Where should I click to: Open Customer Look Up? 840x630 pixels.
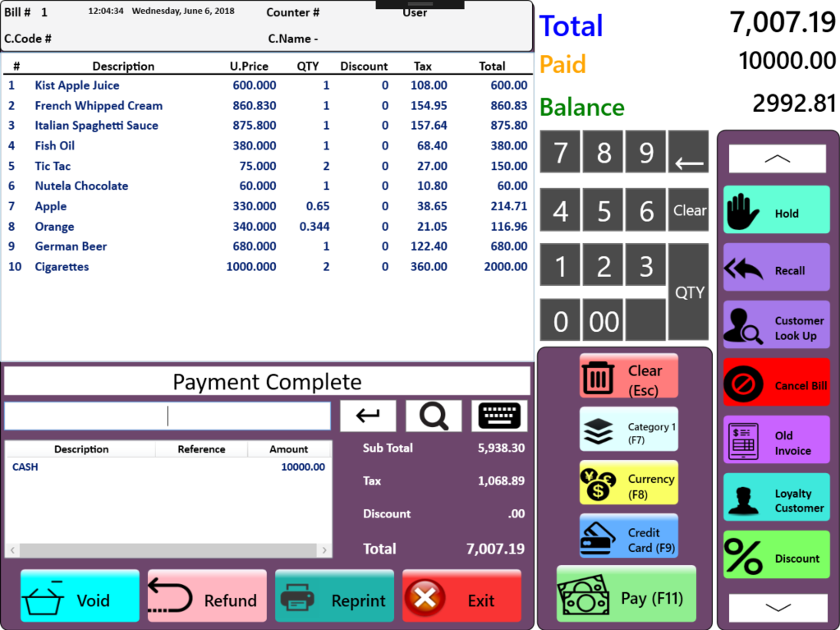[x=776, y=324]
